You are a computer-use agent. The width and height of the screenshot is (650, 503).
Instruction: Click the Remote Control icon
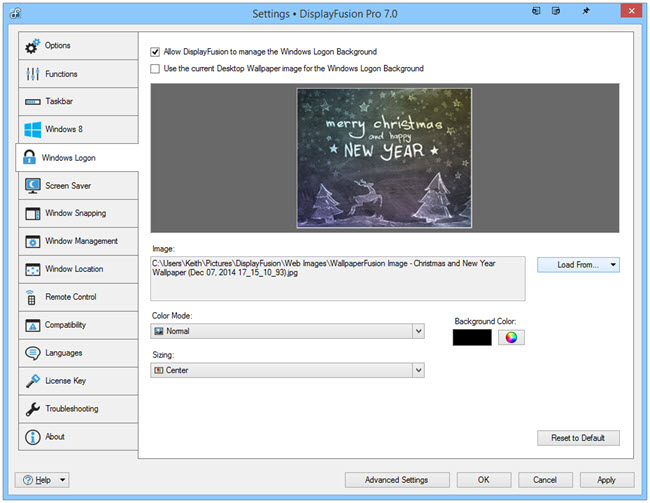tap(31, 297)
